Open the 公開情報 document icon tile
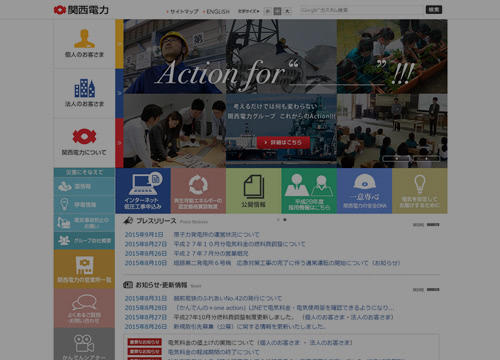This screenshot has width=500, height=360. pyautogui.click(x=254, y=191)
